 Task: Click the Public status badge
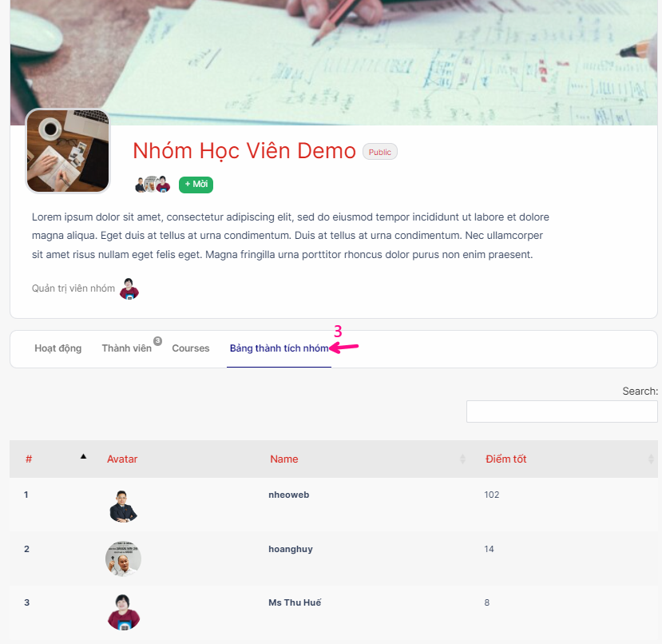tap(379, 152)
